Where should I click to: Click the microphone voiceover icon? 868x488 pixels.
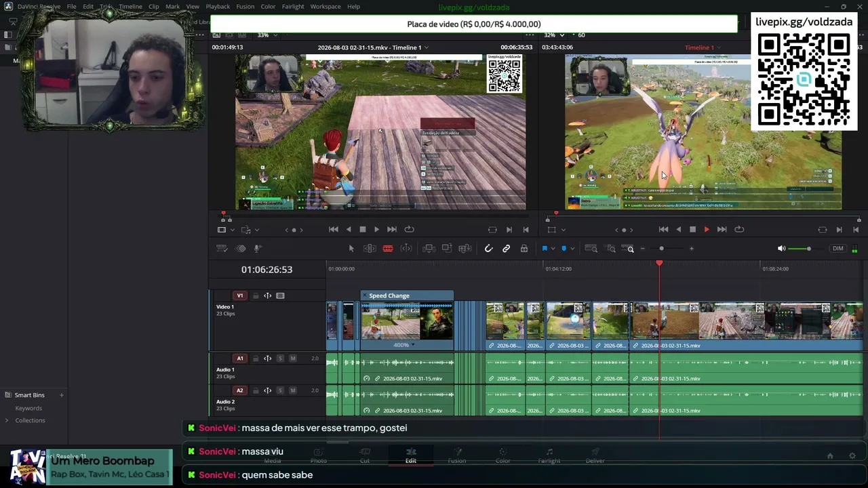click(x=258, y=249)
